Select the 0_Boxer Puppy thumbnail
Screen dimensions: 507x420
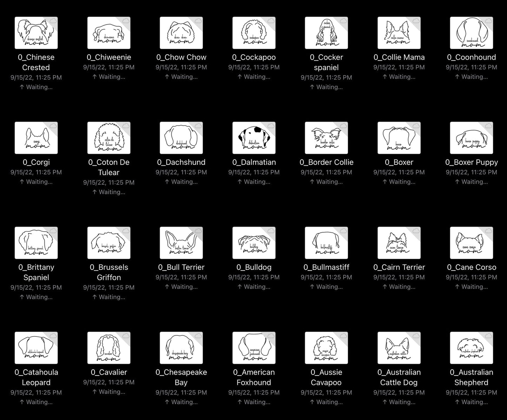coord(471,138)
